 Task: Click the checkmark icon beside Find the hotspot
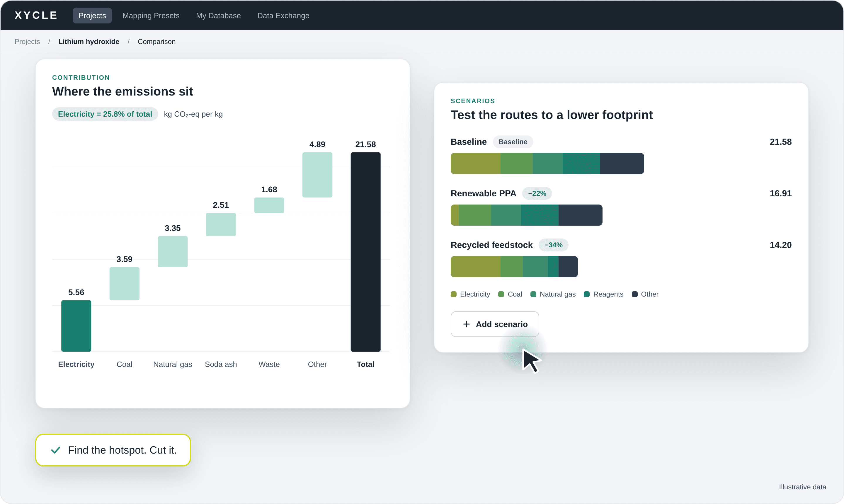(56, 450)
